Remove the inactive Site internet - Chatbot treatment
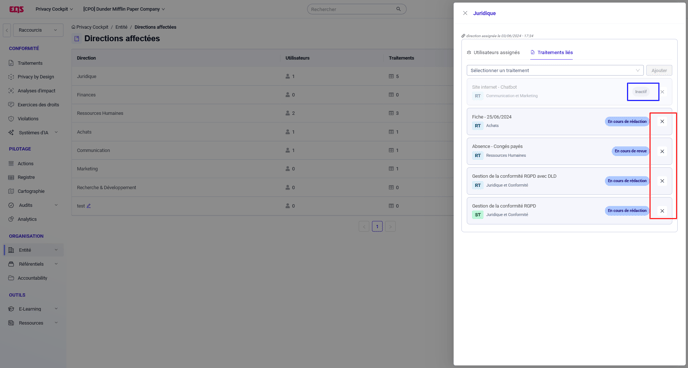 [x=663, y=92]
